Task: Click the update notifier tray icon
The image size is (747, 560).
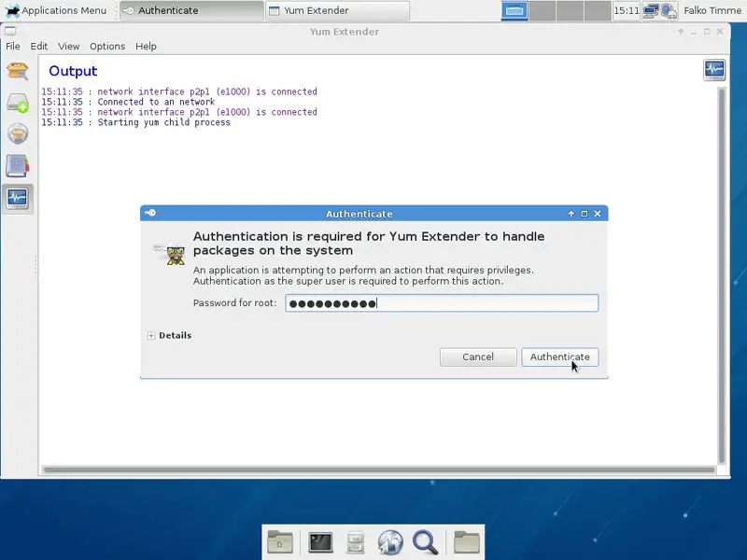Action: (x=669, y=10)
